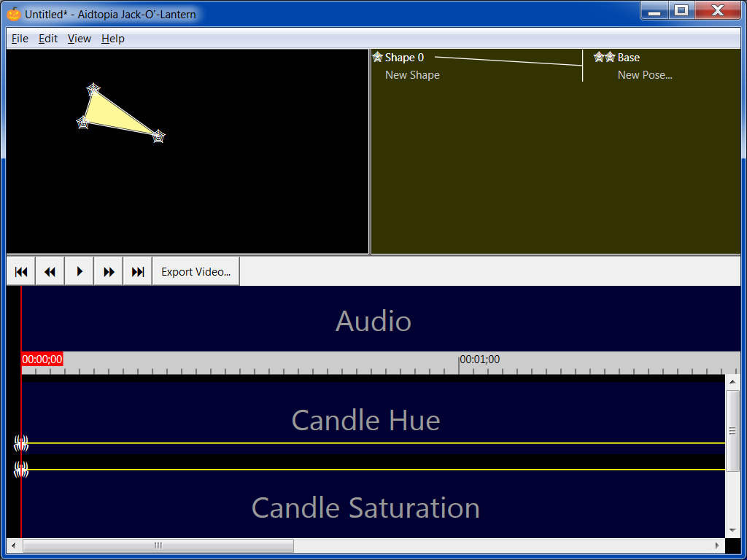The height and width of the screenshot is (560, 747).
Task: Select the Shape 0 entry
Action: click(x=404, y=58)
